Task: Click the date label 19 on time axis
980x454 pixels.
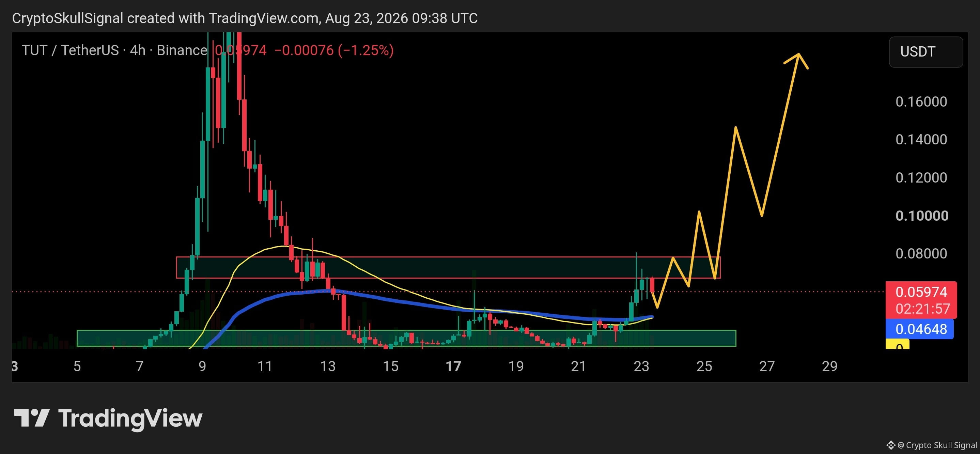Action: (x=516, y=366)
